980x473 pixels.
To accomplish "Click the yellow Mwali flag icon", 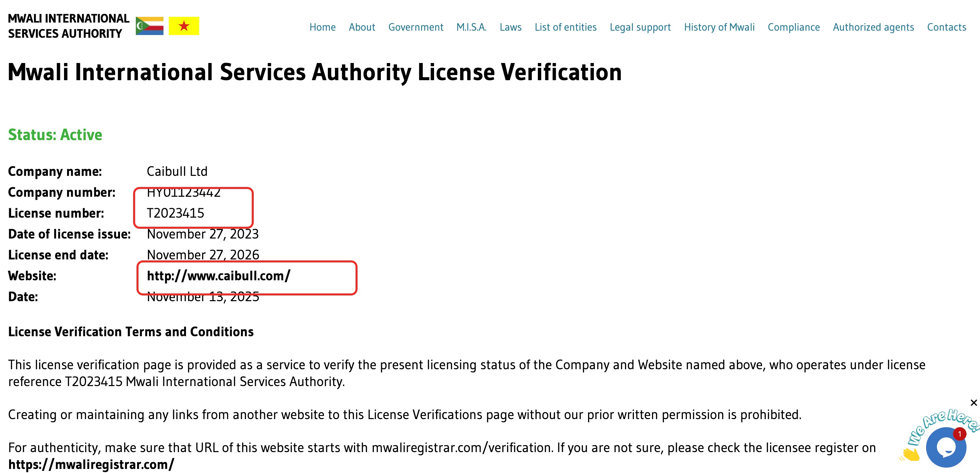I will [x=184, y=26].
